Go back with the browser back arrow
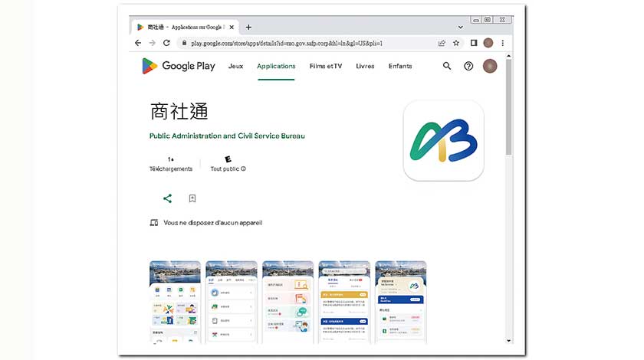The image size is (644, 360). pyautogui.click(x=138, y=43)
